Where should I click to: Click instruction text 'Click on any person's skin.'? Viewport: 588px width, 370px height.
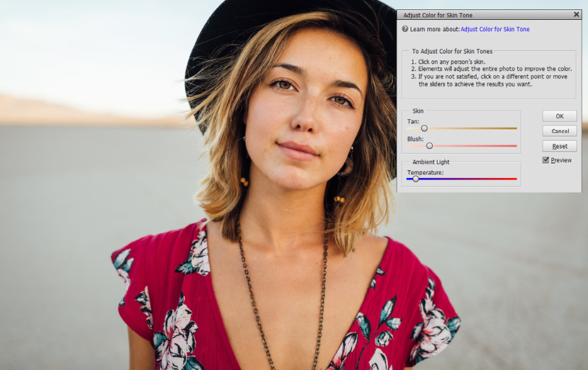451,62
